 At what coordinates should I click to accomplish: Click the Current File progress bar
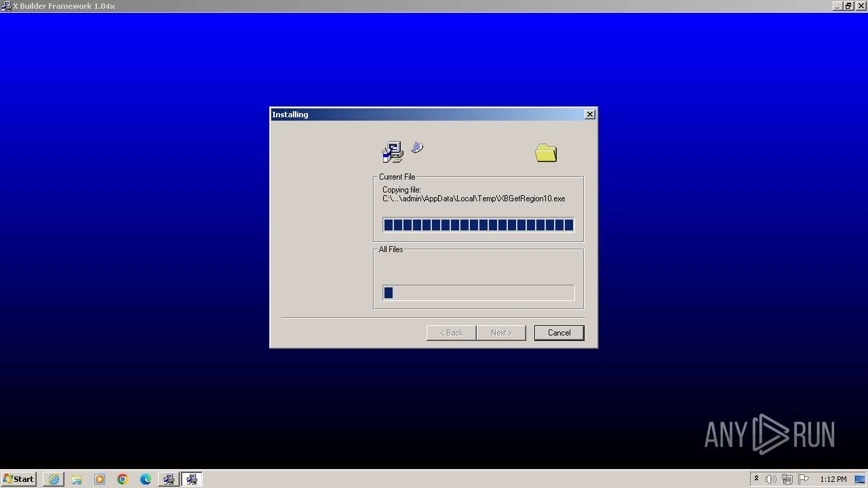(478, 225)
